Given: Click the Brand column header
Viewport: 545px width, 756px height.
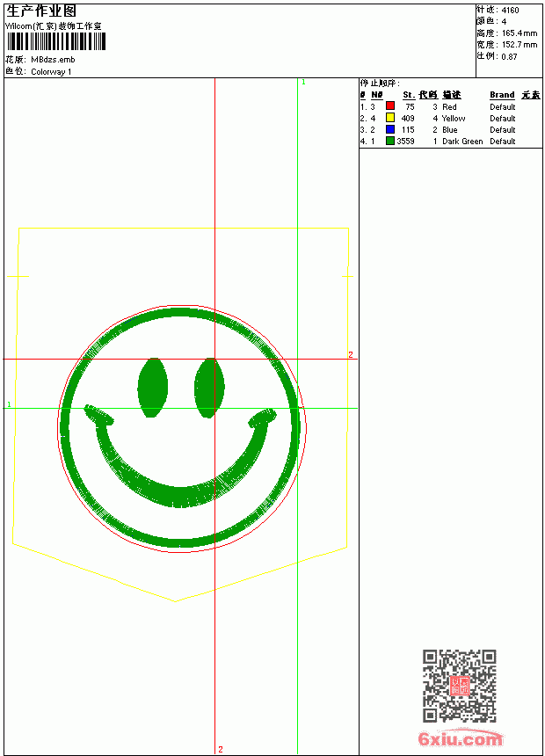Looking at the screenshot, I should (x=502, y=95).
